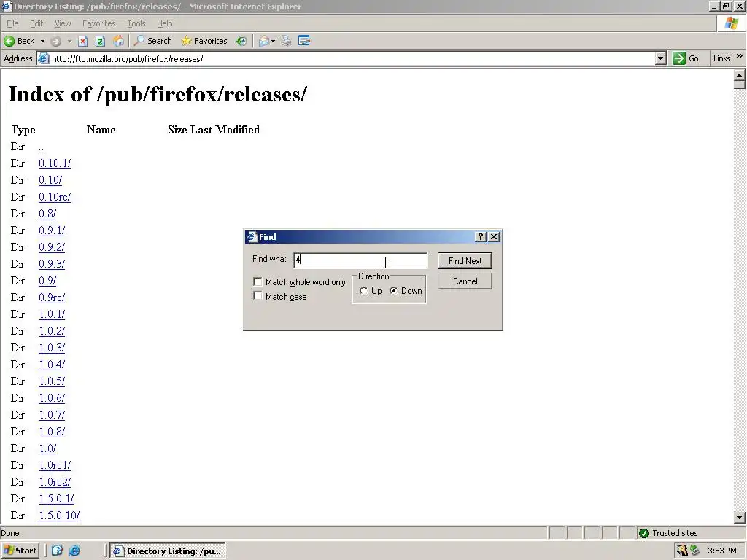Image resolution: width=747 pixels, height=560 pixels.
Task: Click Directory Listing taskbar button
Action: 168,551
